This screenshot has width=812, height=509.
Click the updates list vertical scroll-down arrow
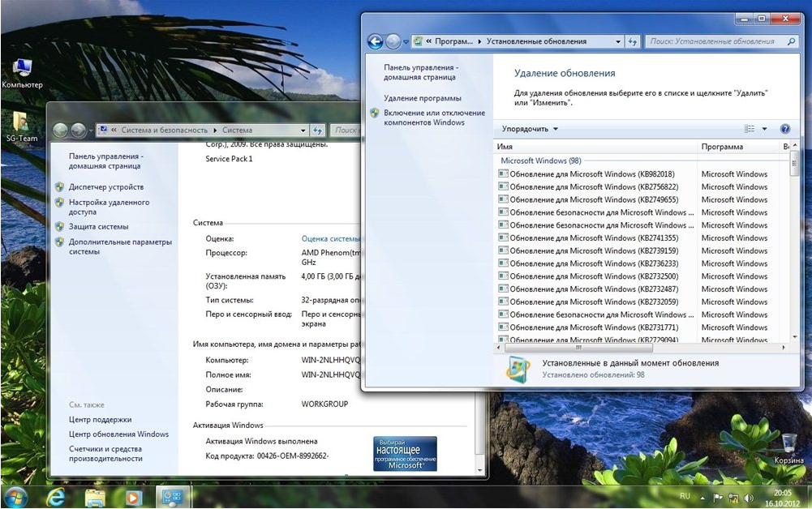pyautogui.click(x=795, y=336)
